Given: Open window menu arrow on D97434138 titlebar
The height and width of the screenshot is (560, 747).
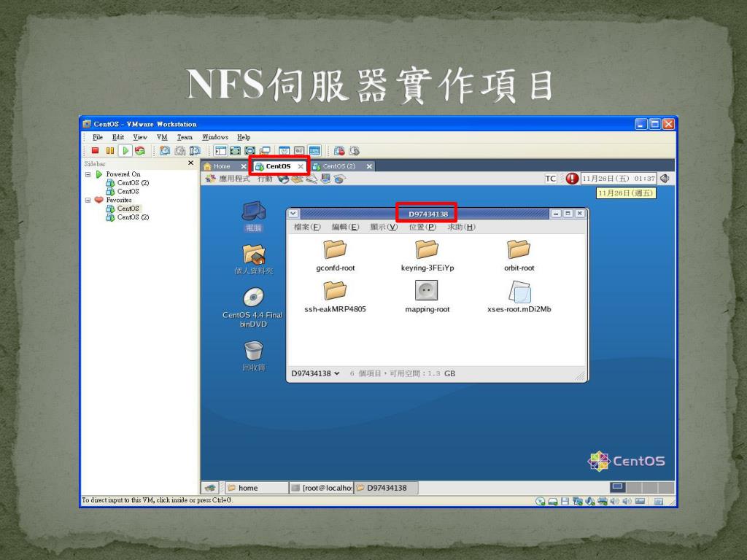Looking at the screenshot, I should [x=293, y=214].
